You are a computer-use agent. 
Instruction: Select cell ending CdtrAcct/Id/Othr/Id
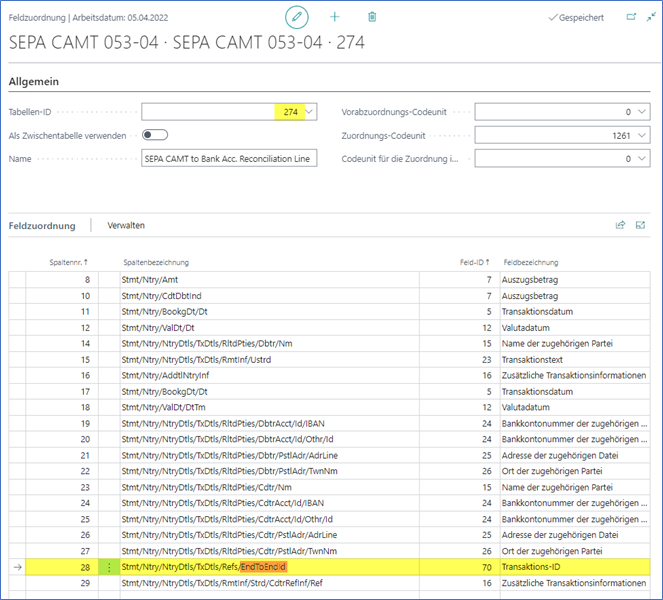pos(269,519)
